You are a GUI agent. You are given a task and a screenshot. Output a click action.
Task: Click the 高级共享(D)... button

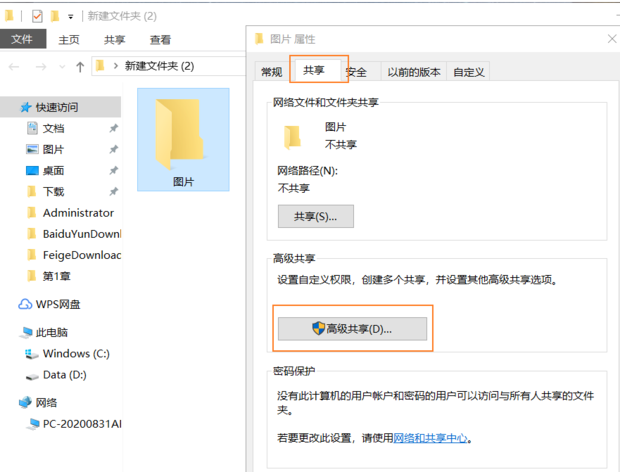tap(352, 329)
